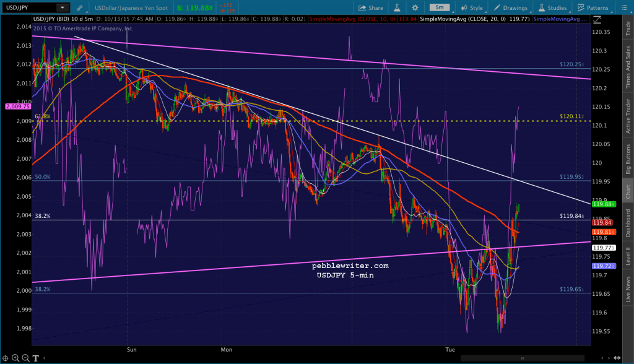634x364 pixels.
Task: Click the symbol link chain icon
Action: click(x=80, y=7)
